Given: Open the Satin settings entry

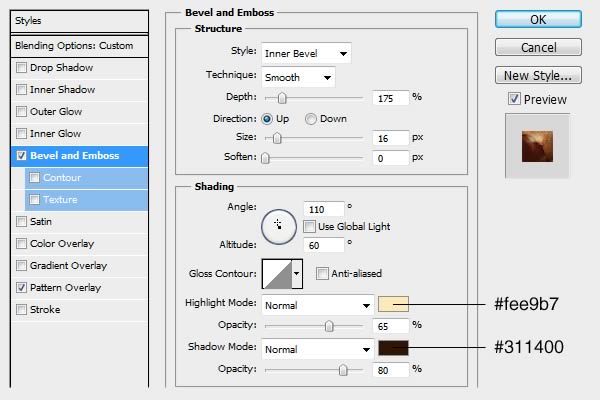Looking at the screenshot, I should coord(80,222).
